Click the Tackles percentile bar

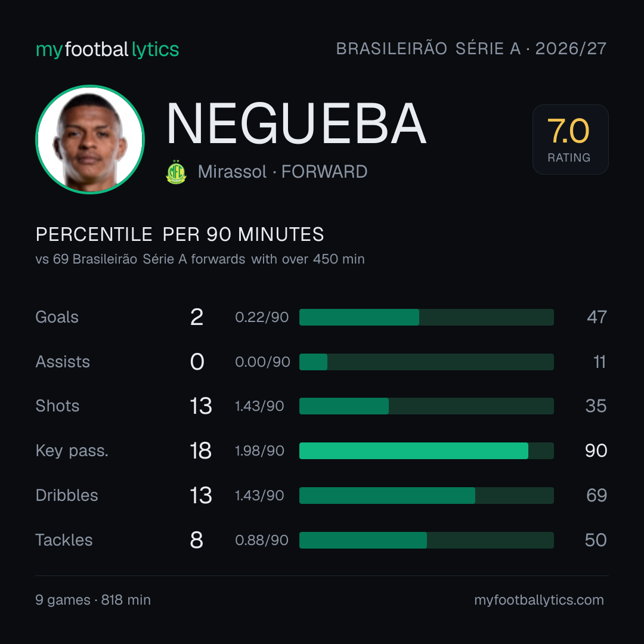(426, 540)
